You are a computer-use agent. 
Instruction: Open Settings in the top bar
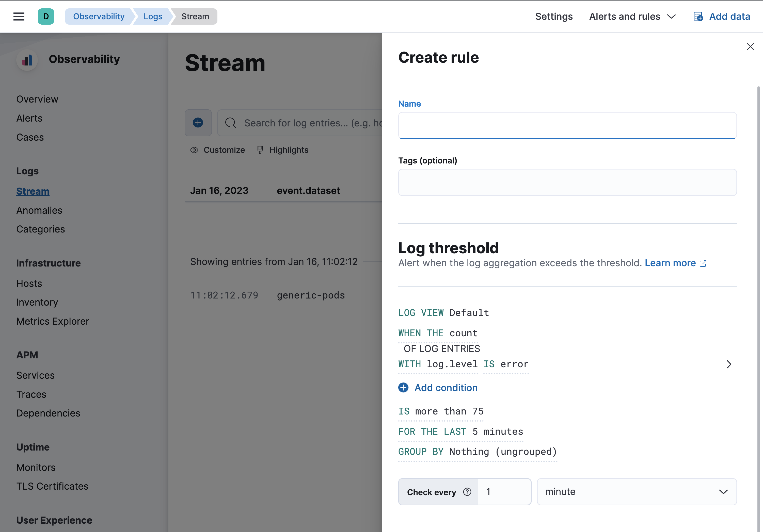tap(554, 16)
